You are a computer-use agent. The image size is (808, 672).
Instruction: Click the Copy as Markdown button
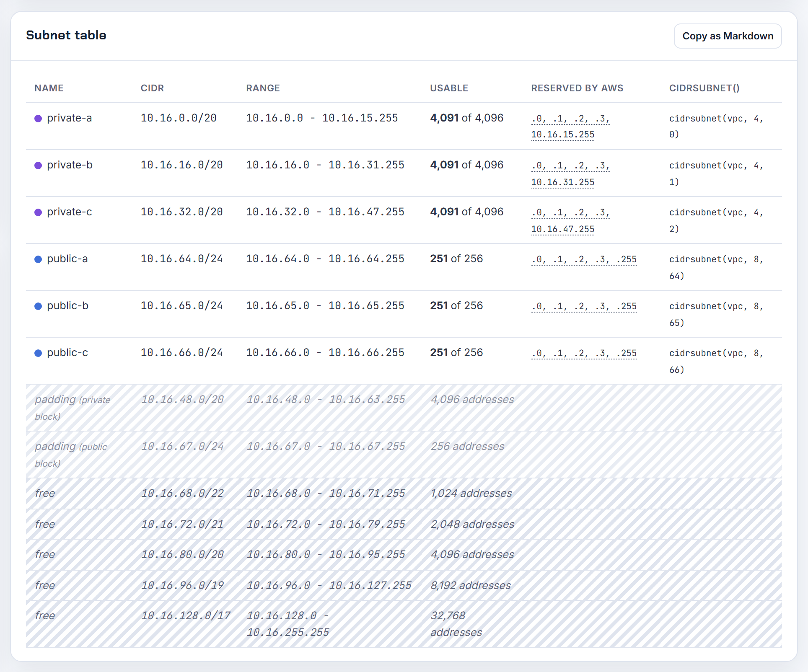click(x=728, y=36)
